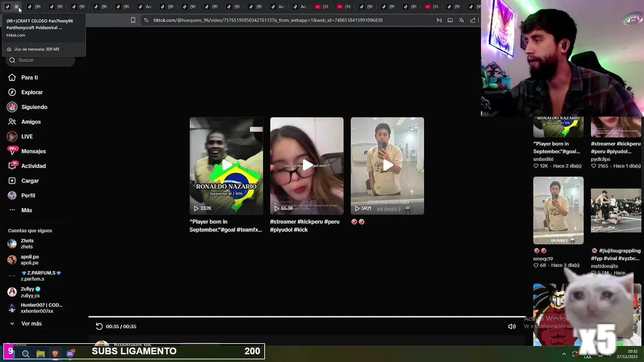The height and width of the screenshot is (362, 644).
Task: Open the Zhets followed account
Action: (27, 244)
